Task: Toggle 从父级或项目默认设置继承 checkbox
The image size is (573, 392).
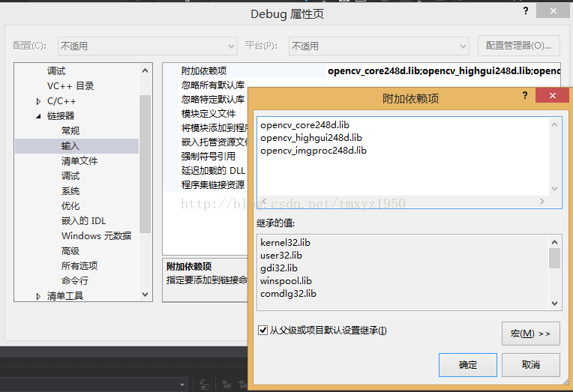Action: pos(262,331)
